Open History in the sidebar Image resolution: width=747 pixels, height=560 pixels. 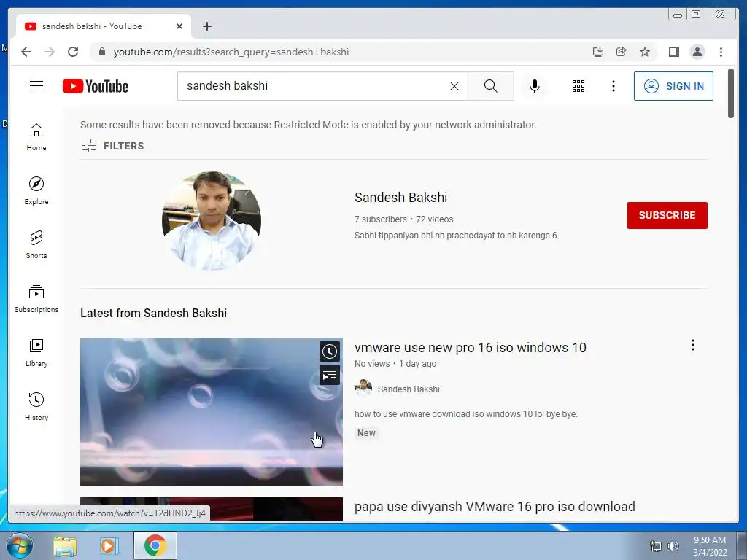point(36,406)
